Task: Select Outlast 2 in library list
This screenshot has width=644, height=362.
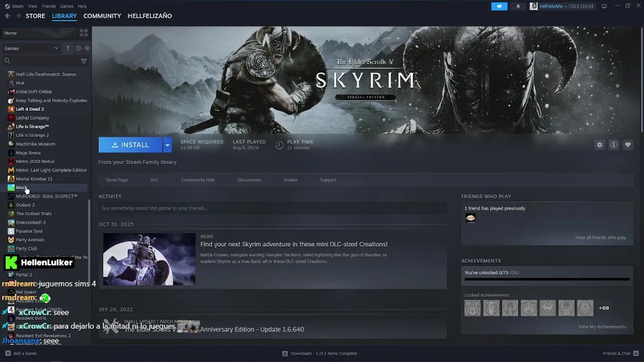Action: (25, 205)
